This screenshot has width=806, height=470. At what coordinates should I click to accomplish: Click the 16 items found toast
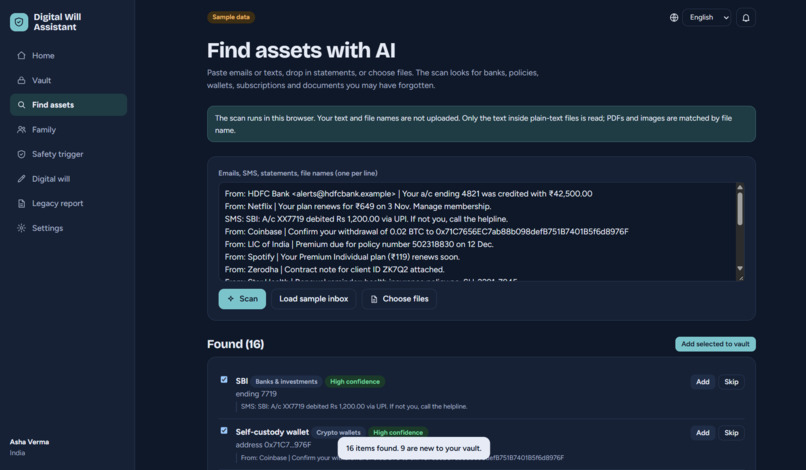(x=414, y=448)
